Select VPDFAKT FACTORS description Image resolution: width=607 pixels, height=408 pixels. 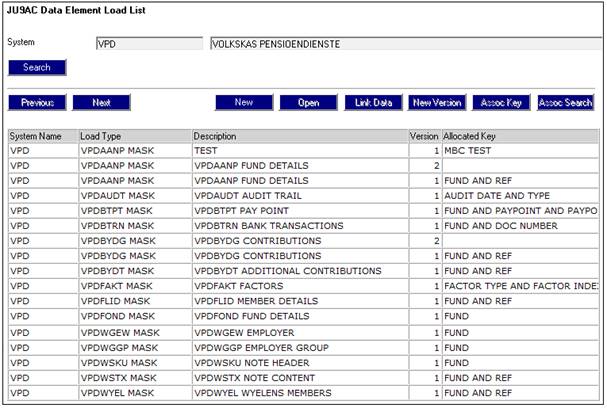click(300, 286)
